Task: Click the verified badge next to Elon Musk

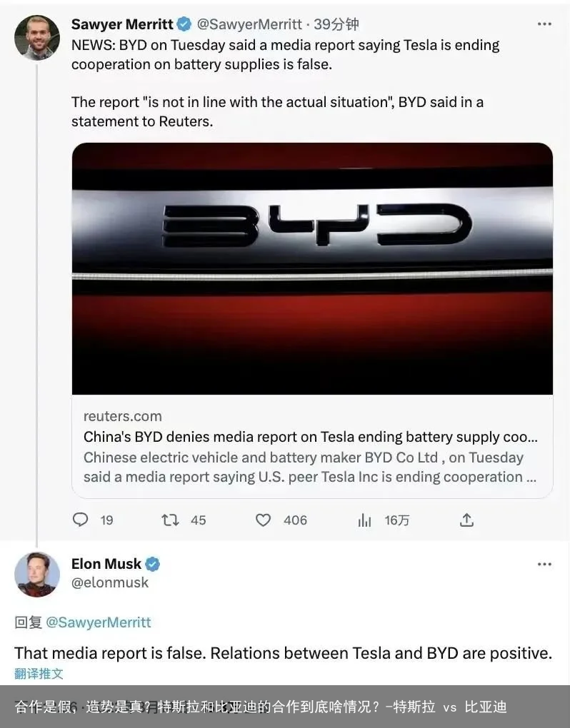Action: [153, 564]
